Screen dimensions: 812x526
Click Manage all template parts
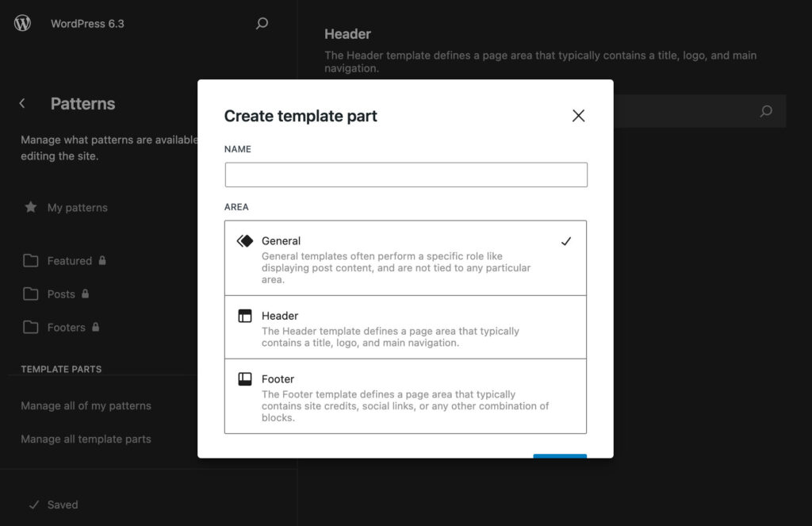click(86, 439)
